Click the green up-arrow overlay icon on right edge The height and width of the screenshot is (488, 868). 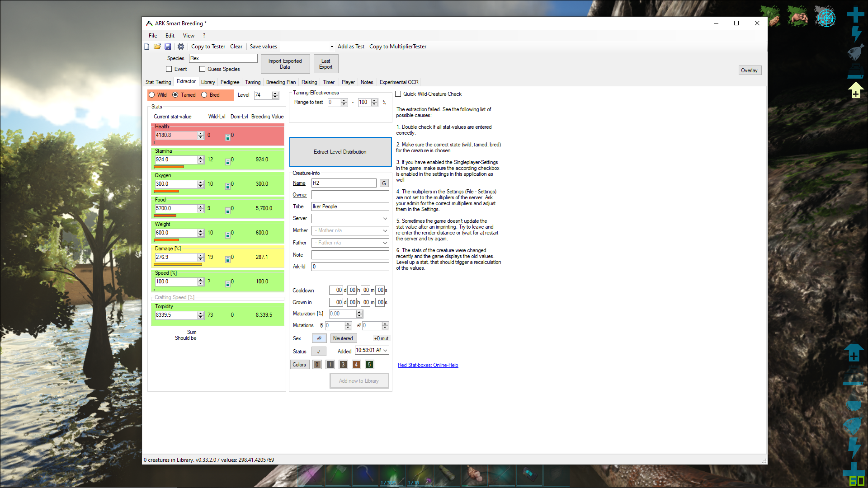point(856,89)
